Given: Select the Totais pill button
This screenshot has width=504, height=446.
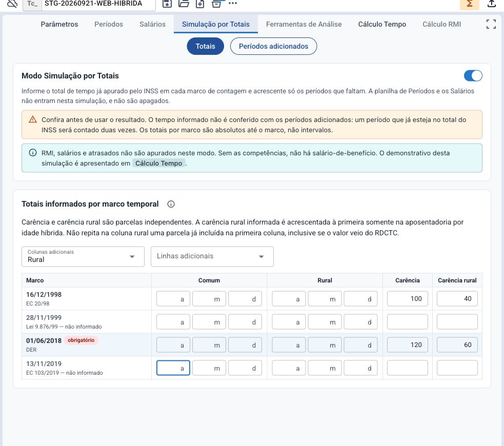Looking at the screenshot, I should (206, 46).
